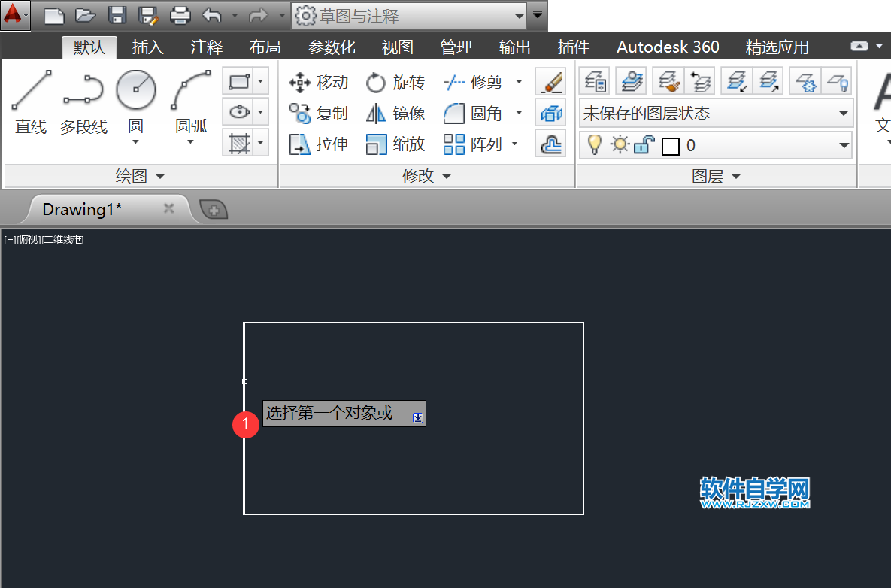
Task: Click the 镜像 mirror tool
Action: [x=395, y=114]
